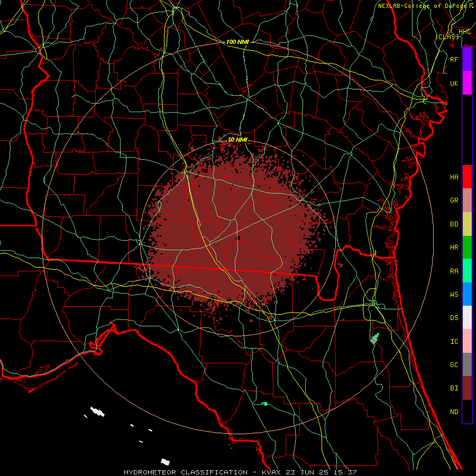Image resolution: width=476 pixels, height=476 pixels.
Task: Click the UK legend label
Action: tap(454, 83)
